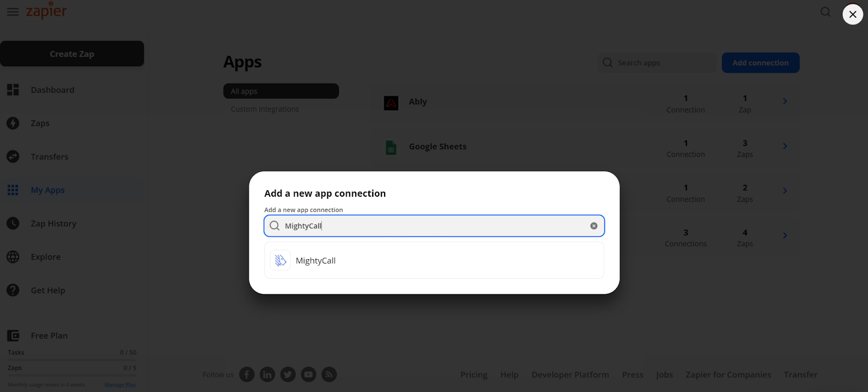Click the magnifier icon in dialog search
868x392 pixels.
[x=275, y=226]
